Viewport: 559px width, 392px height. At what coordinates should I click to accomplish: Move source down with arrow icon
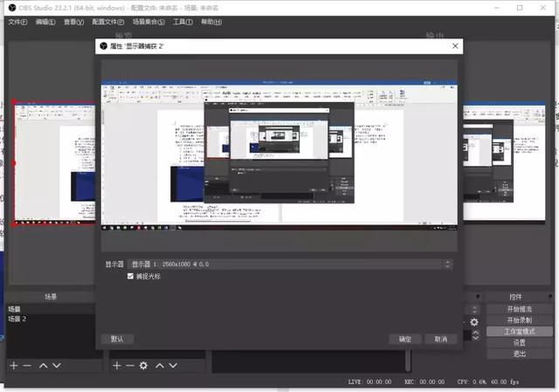(x=173, y=366)
